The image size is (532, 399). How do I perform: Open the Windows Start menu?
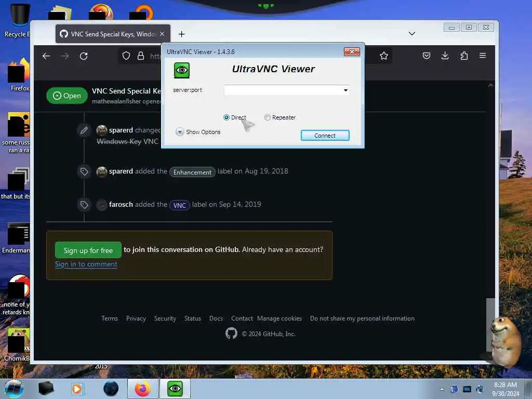click(14, 389)
